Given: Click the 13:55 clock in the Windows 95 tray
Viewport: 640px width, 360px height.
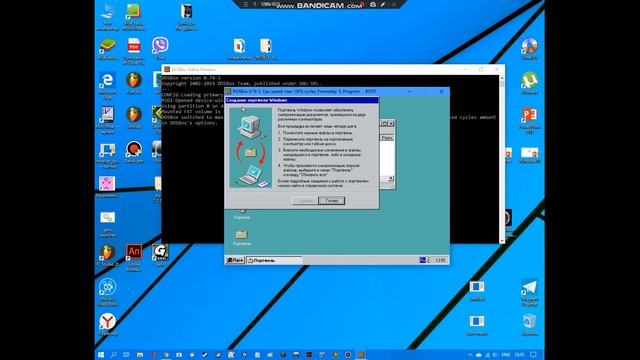Looking at the screenshot, I should [x=440, y=260].
